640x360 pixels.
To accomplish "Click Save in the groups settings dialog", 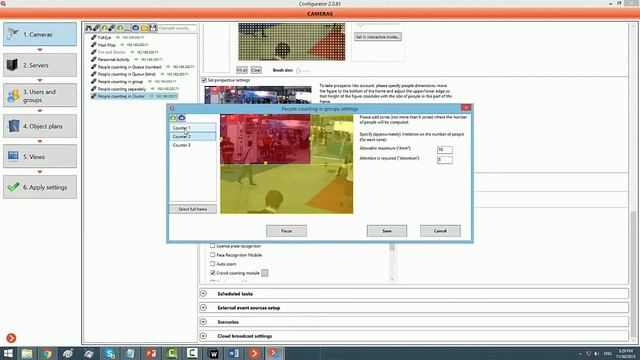I will [x=387, y=231].
